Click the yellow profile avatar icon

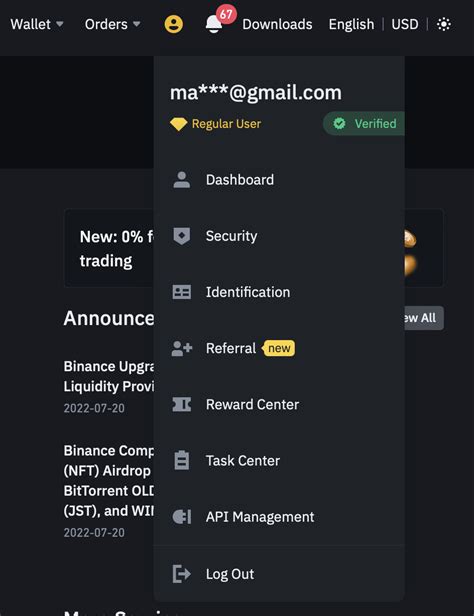click(174, 24)
